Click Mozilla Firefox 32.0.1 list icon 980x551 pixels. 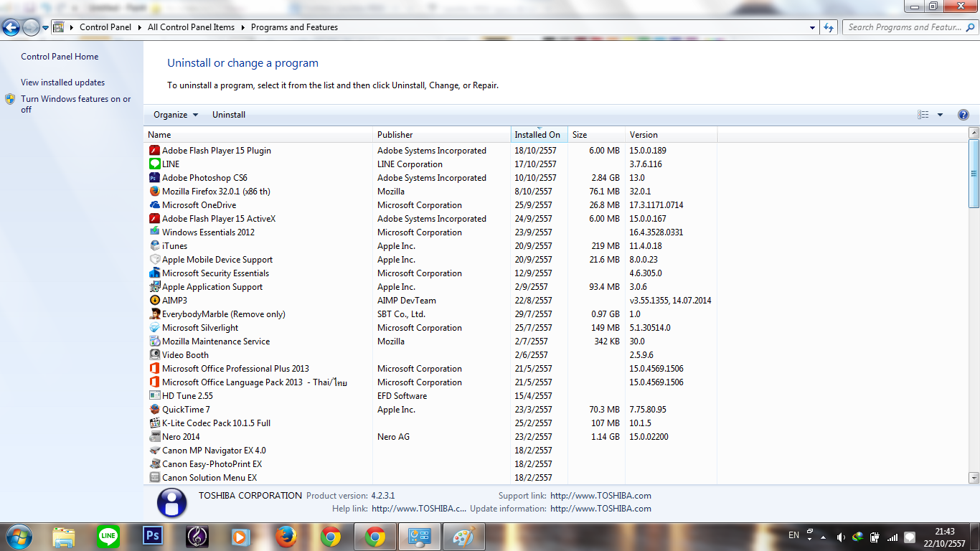click(154, 192)
